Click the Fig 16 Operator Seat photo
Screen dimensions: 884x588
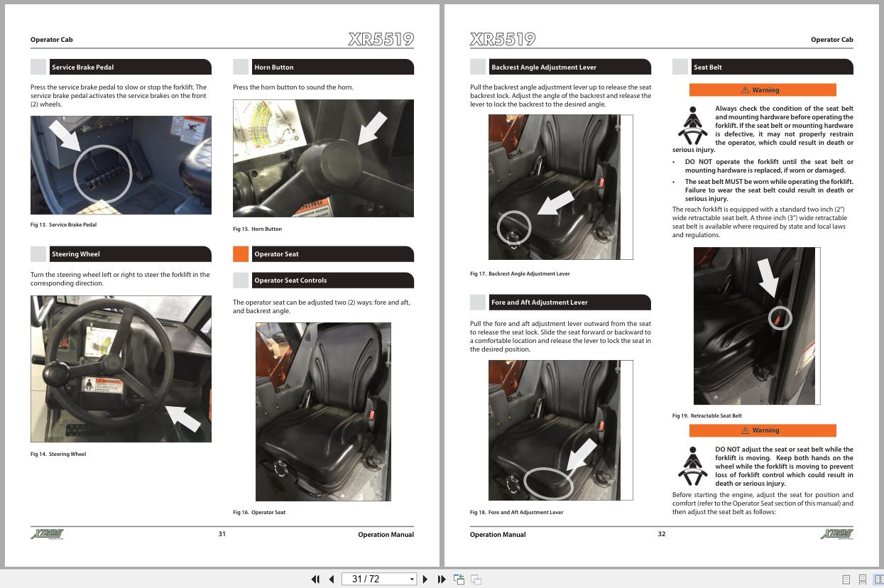coord(323,412)
